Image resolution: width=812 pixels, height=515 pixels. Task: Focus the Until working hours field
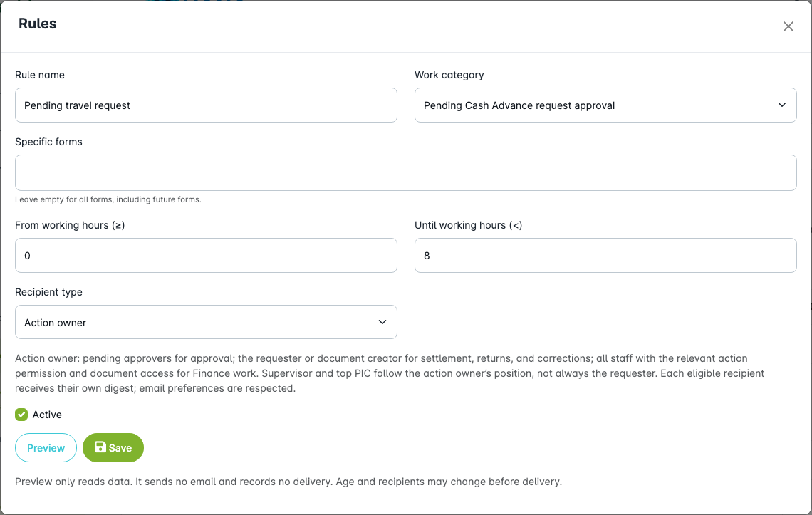[605, 256]
